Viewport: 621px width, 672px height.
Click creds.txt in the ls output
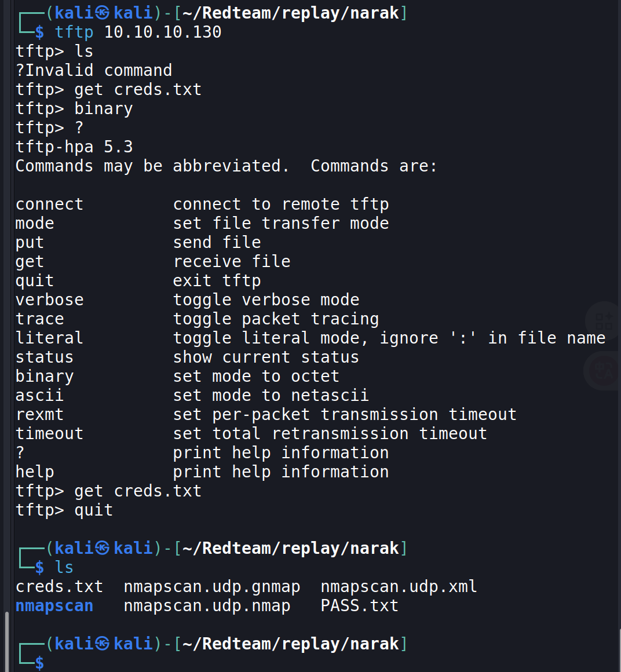tap(59, 587)
